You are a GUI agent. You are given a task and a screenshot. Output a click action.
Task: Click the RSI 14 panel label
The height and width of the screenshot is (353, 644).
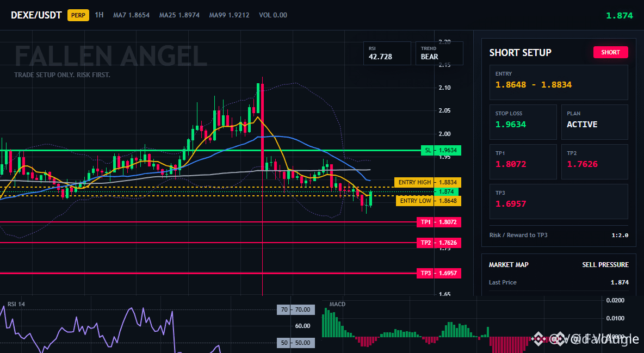point(16,304)
